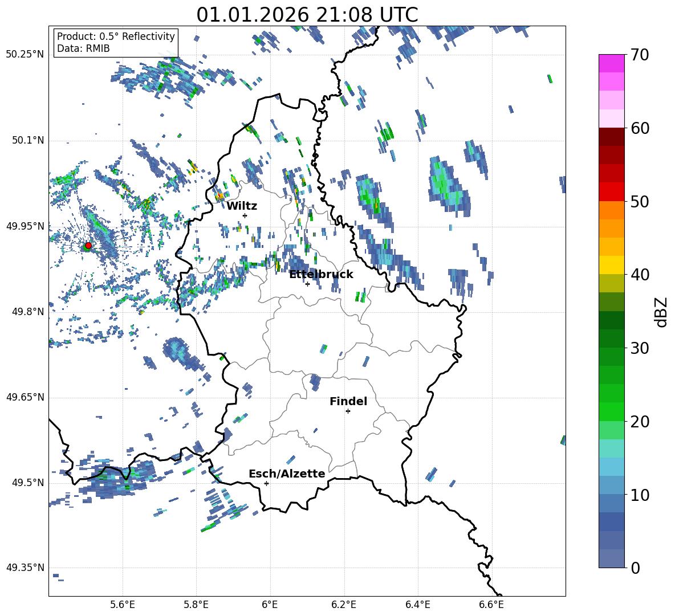Click the 01.01.2026 21:08 UTC title
Image resolution: width=675 pixels, height=616 pixels.
(307, 15)
